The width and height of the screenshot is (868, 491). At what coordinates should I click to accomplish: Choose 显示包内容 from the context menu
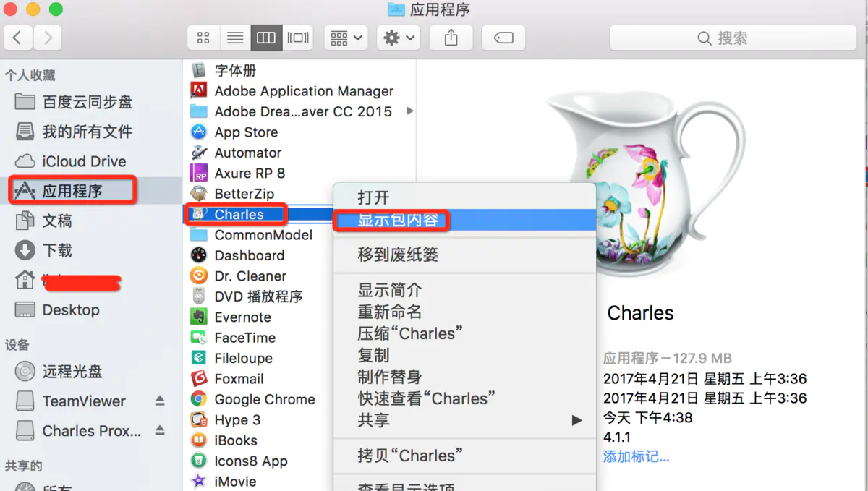tap(464, 220)
